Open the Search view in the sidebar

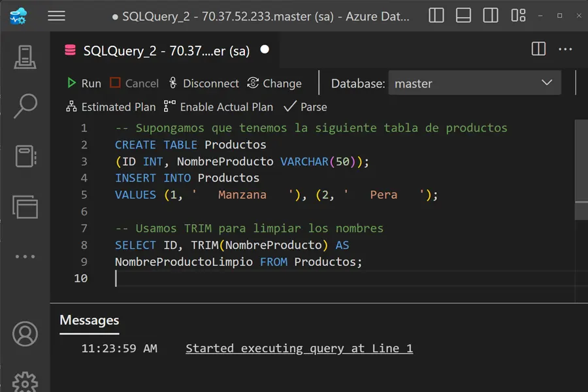[x=25, y=105]
